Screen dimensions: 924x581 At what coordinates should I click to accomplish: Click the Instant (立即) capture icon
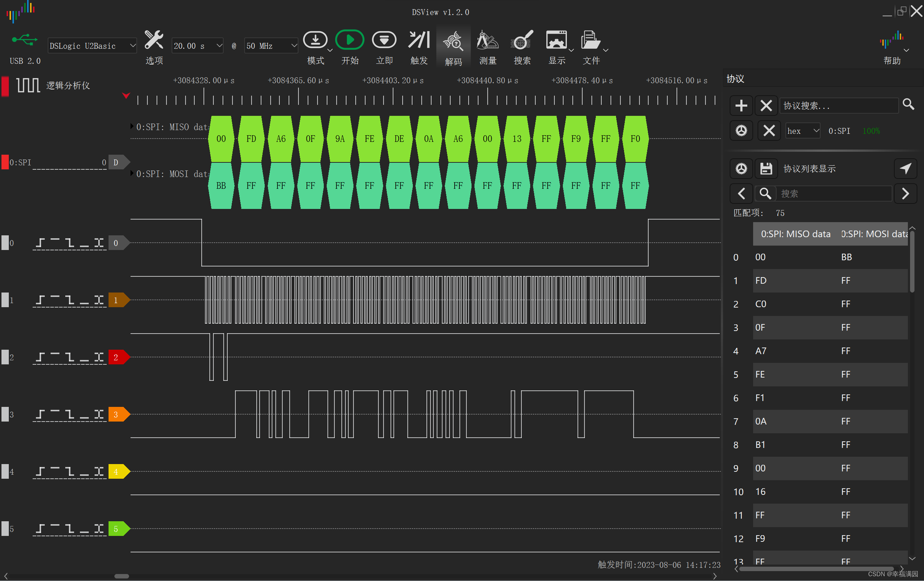tap(384, 40)
